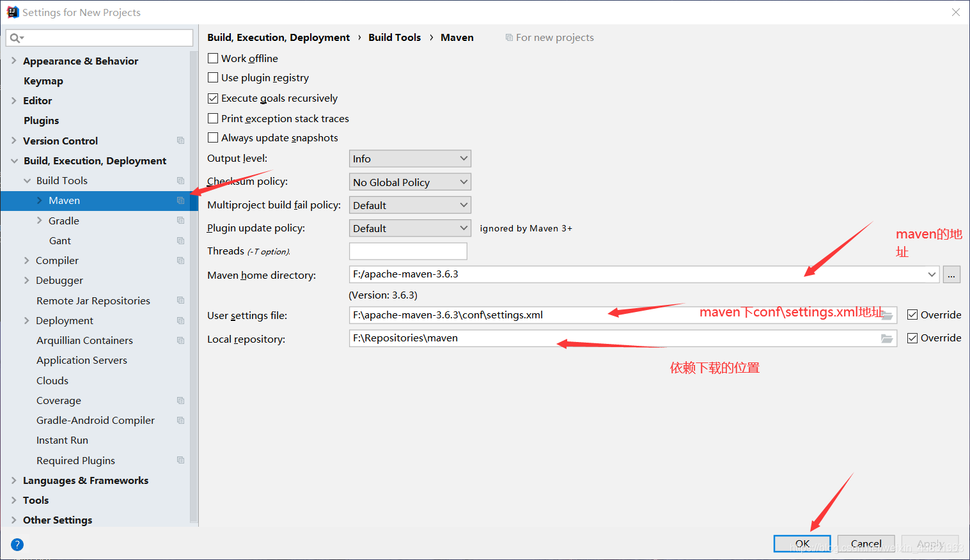Click the Local repository path field
This screenshot has width=970, height=560.
coord(623,338)
